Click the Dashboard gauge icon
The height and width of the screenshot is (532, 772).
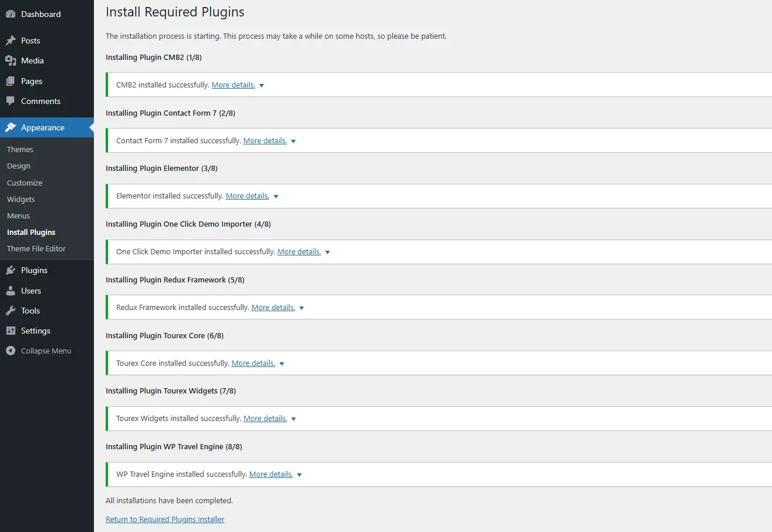pyautogui.click(x=11, y=14)
